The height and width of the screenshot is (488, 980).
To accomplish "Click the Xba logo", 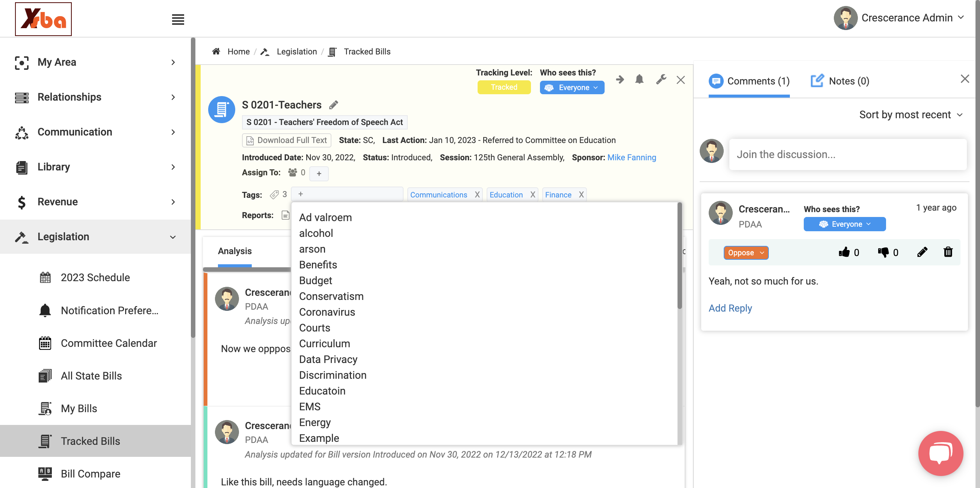I will [x=43, y=19].
